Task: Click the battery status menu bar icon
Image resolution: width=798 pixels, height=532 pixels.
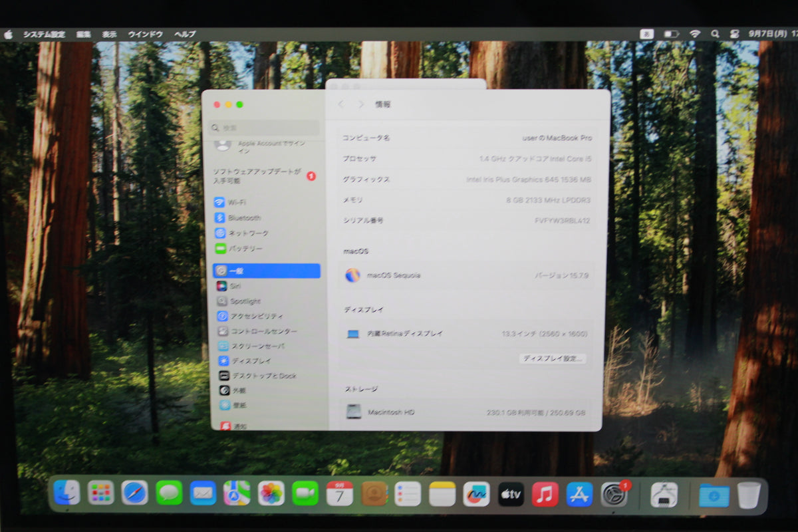Action: [x=671, y=33]
